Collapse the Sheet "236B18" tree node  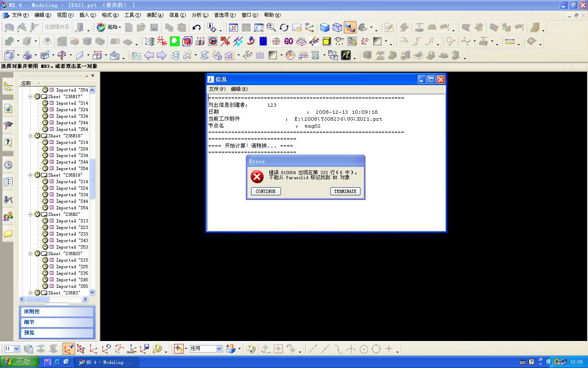coord(30,136)
